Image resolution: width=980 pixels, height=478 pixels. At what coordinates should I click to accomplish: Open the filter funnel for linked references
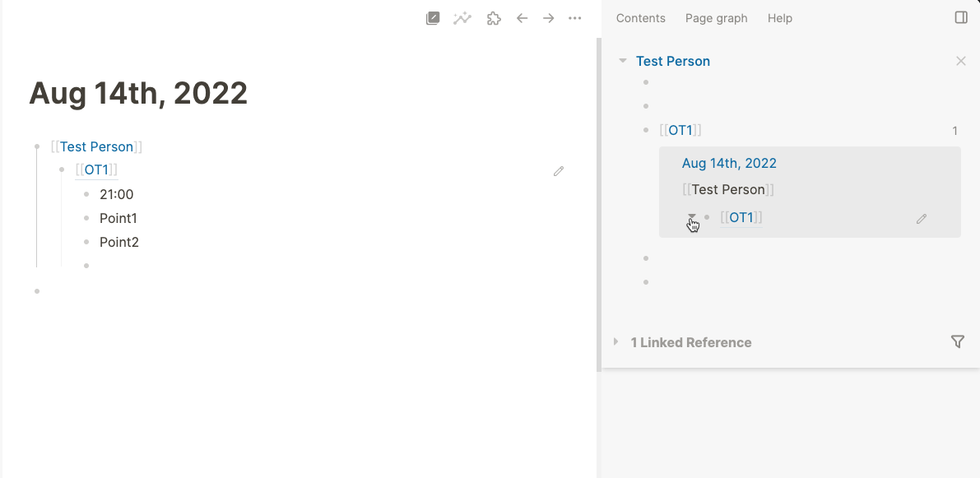[x=957, y=341]
